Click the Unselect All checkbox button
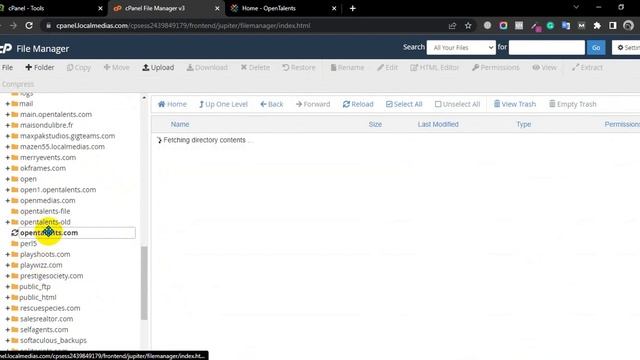Viewport: 640px width, 360px height. pyautogui.click(x=457, y=104)
